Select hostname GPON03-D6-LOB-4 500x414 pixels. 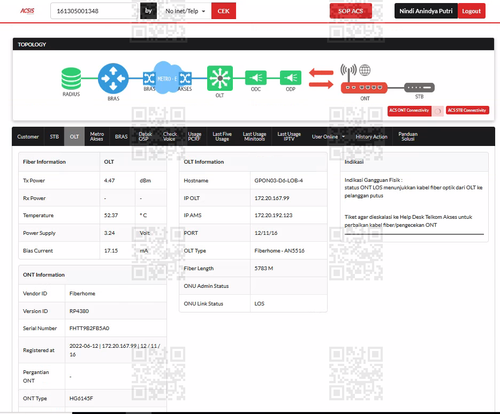(x=279, y=181)
